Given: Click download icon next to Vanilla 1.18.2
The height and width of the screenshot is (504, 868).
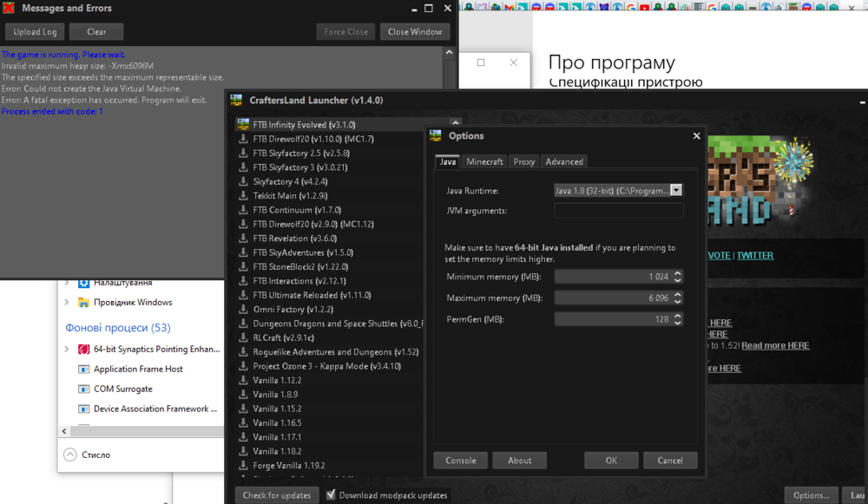Looking at the screenshot, I should 243,451.
